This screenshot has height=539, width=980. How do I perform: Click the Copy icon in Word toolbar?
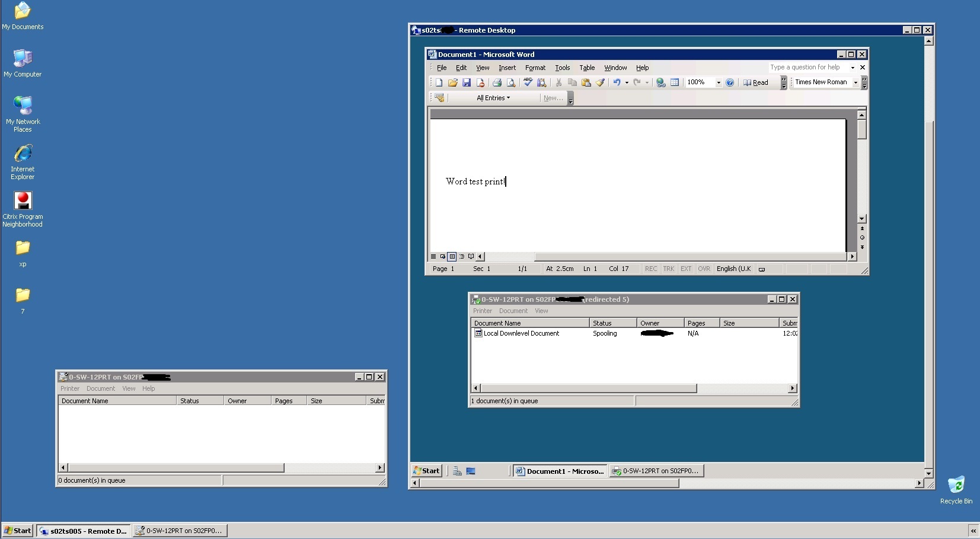coord(572,82)
